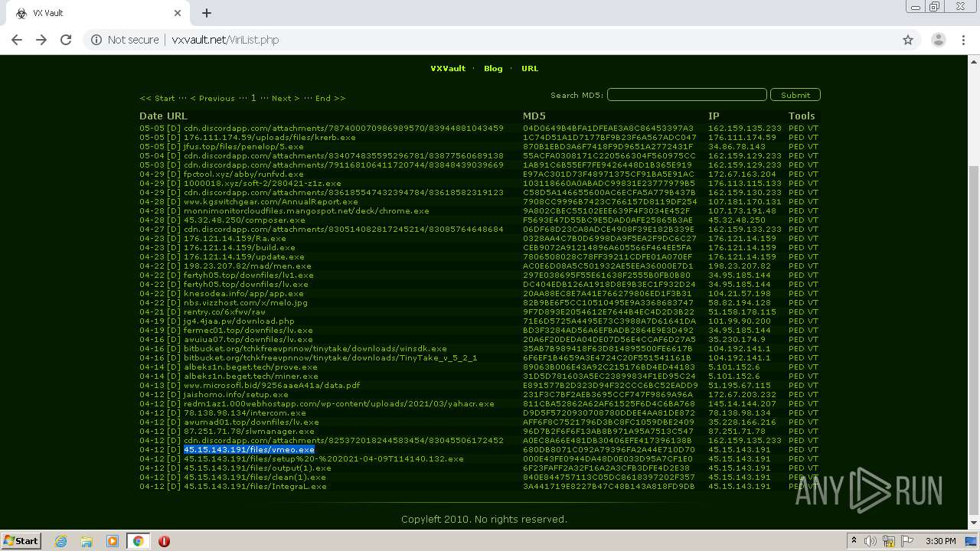Click the MD5 hash 870B1EBD3A6F7418F9D9651A2772431F
The width and height of the screenshot is (980, 551).
tap(608, 146)
